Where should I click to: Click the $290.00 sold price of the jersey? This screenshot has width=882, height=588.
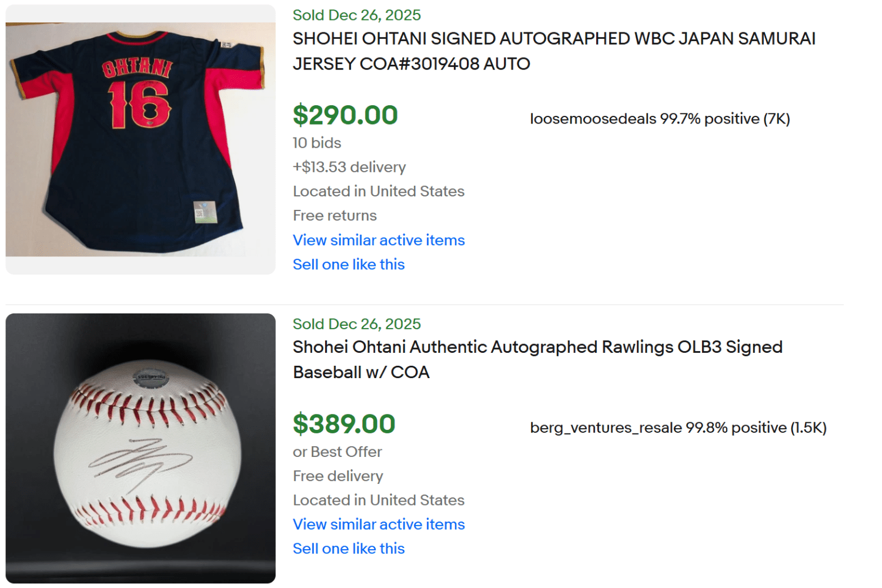point(345,115)
